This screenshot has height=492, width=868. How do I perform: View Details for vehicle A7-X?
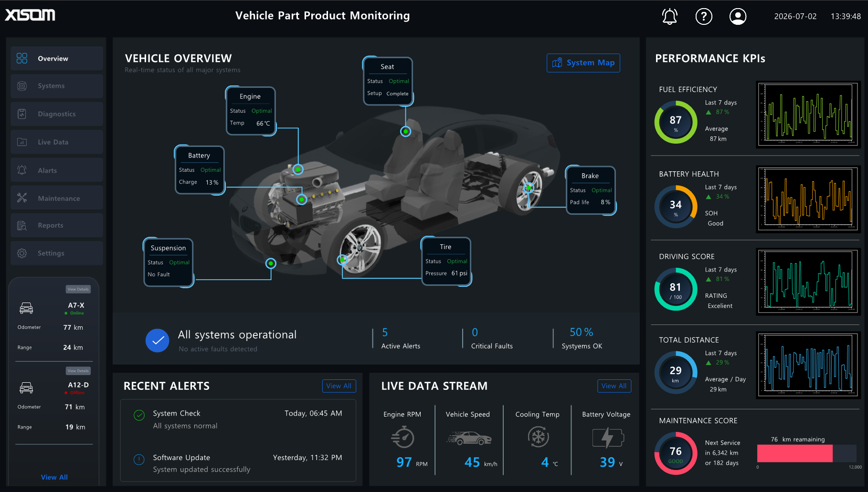click(x=78, y=289)
